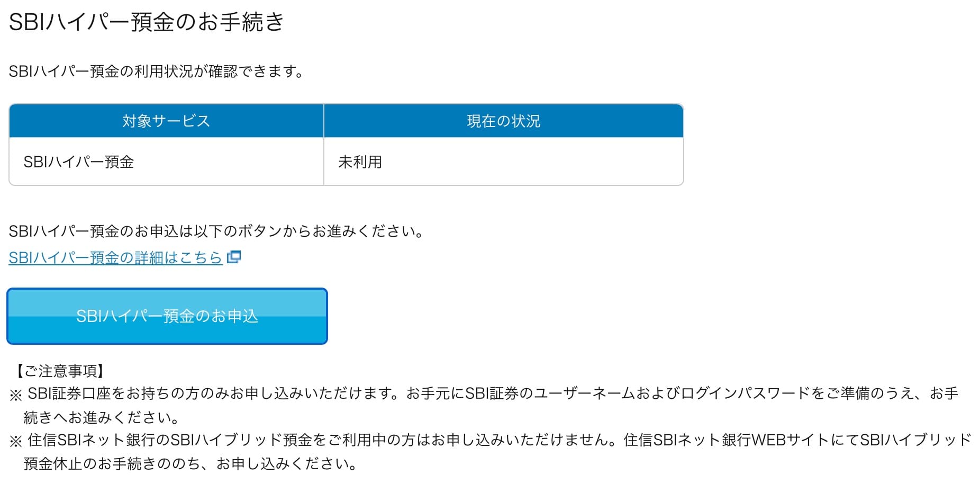
Task: Click the 未利用 status cell
Action: click(x=360, y=162)
